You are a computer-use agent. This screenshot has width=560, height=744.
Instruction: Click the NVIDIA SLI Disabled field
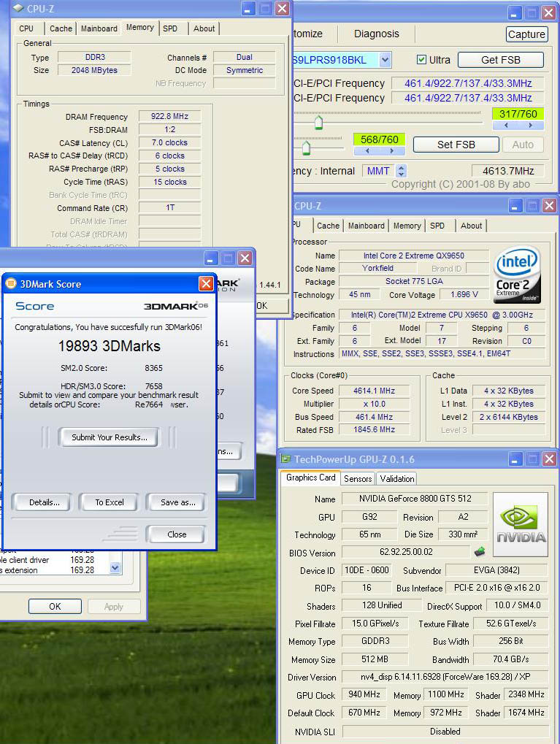pos(445,731)
